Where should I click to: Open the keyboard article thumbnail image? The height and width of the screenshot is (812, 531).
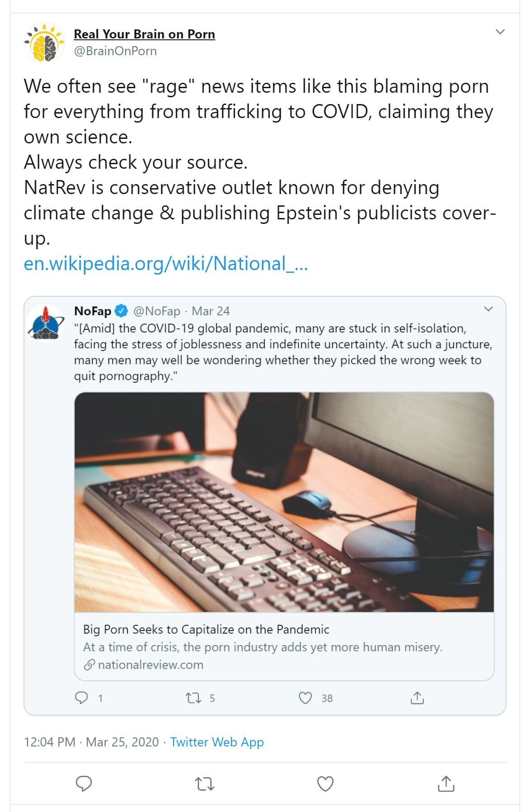284,502
